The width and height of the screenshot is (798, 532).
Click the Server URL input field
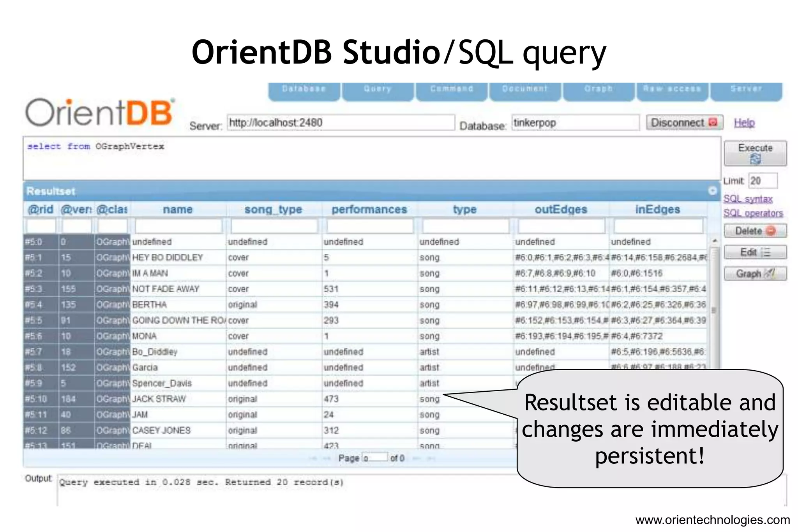coord(341,123)
